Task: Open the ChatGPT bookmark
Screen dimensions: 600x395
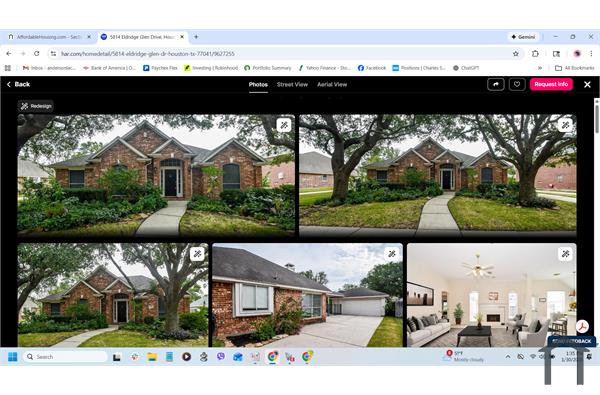Action: pyautogui.click(x=466, y=68)
